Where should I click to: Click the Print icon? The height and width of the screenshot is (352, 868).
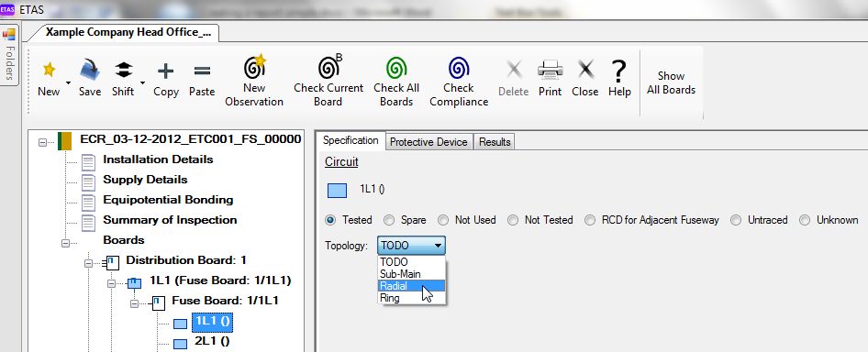coord(550,70)
